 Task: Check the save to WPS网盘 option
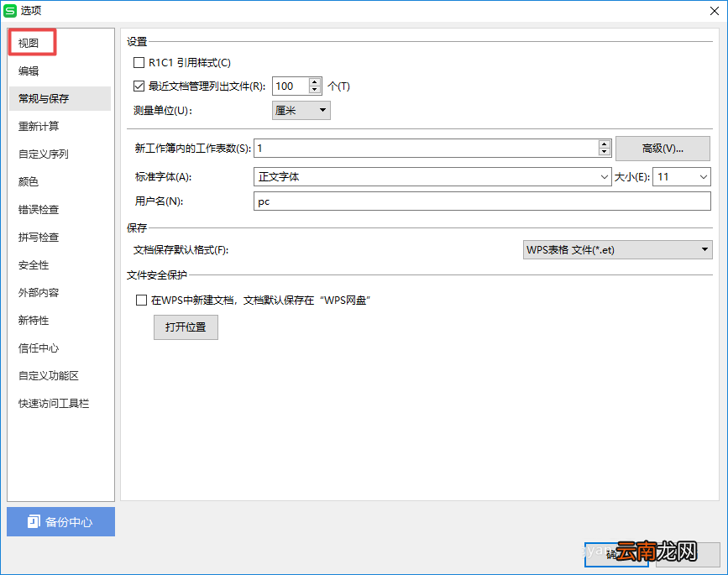(x=141, y=300)
